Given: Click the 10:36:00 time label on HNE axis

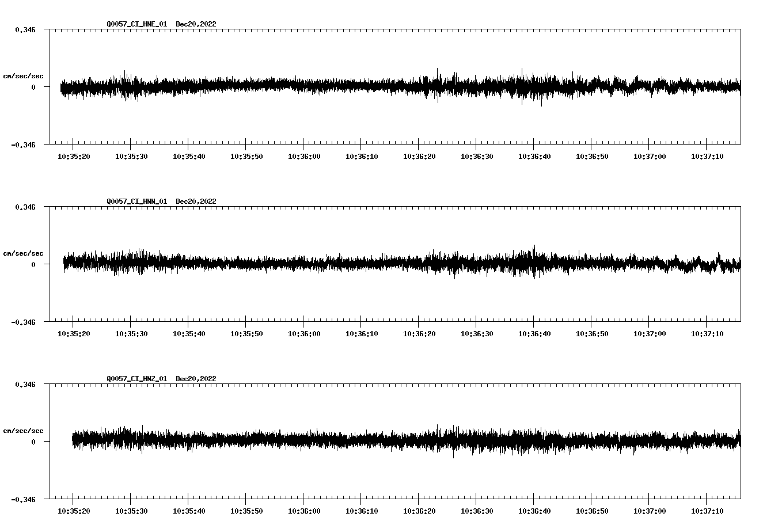Looking at the screenshot, I should click(304, 157).
